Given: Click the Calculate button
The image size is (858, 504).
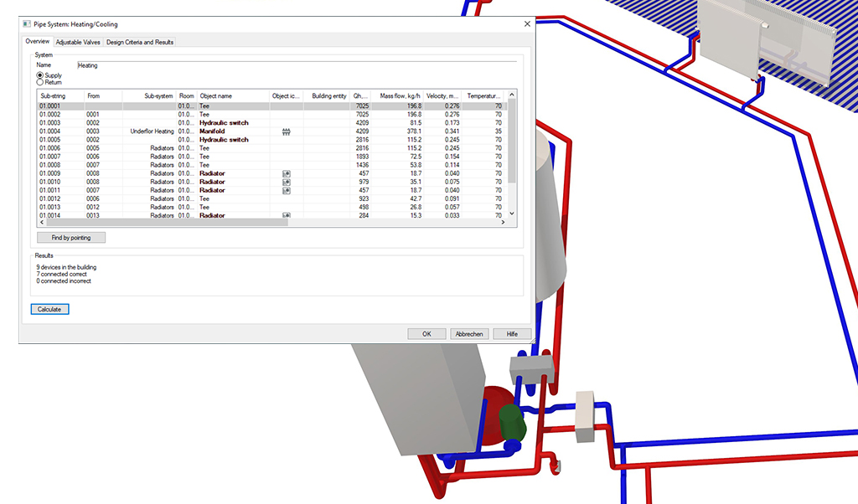Looking at the screenshot, I should tap(50, 309).
